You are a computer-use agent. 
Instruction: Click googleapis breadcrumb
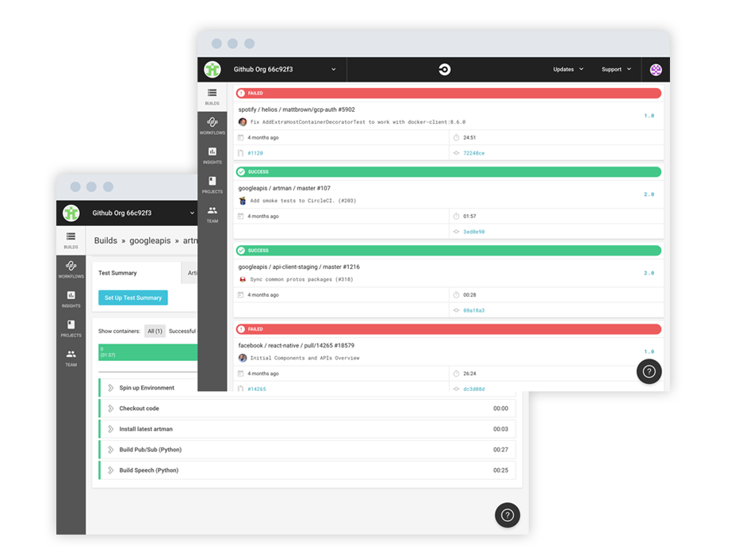150,241
